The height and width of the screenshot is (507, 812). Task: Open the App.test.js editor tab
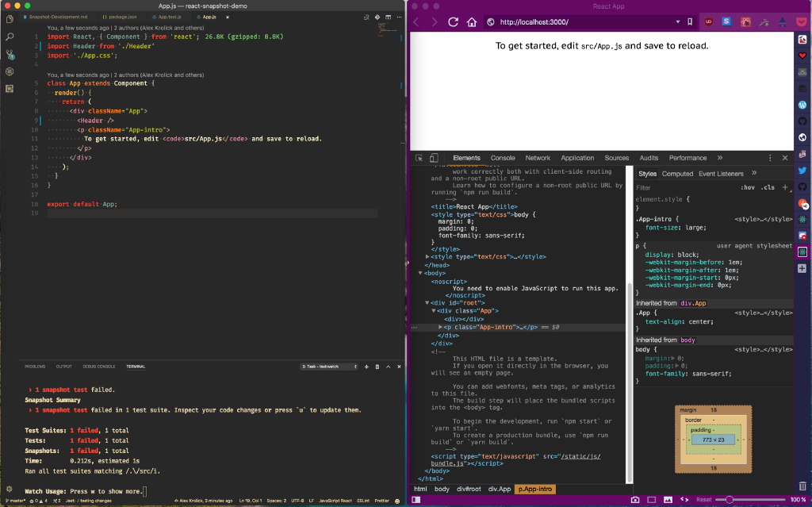pyautogui.click(x=169, y=17)
